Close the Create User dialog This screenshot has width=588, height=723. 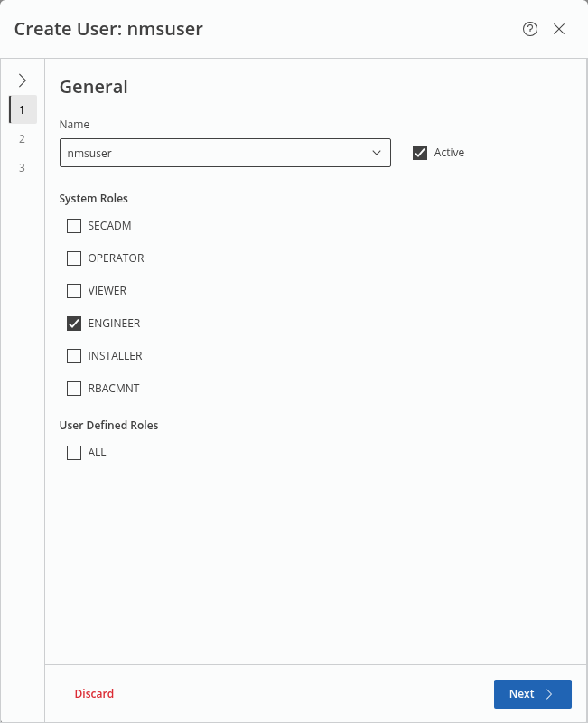(559, 29)
